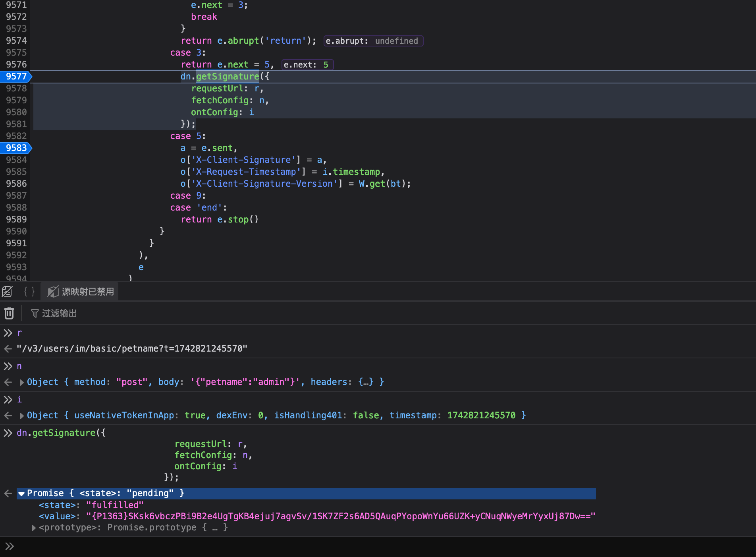Click 'X-Client-Signature-Version' string in code
The width and height of the screenshot is (756, 557).
pyautogui.click(x=264, y=184)
